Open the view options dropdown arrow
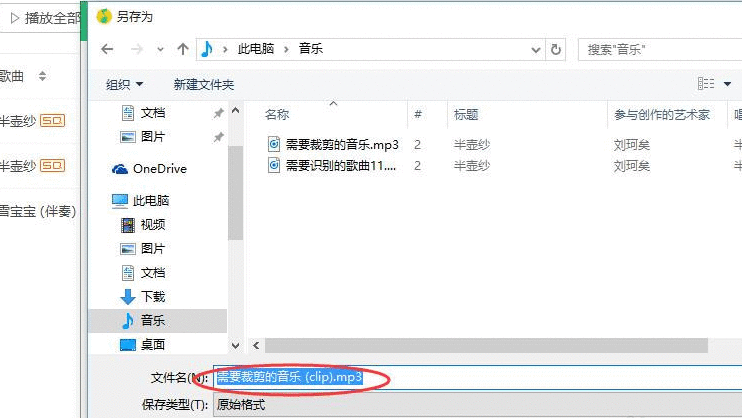This screenshot has width=742, height=418. coord(727,84)
